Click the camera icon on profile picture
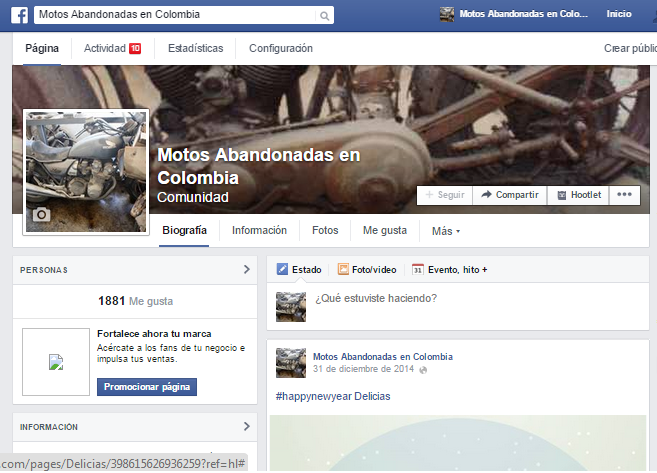Viewport: 657px width, 473px height. [41, 215]
